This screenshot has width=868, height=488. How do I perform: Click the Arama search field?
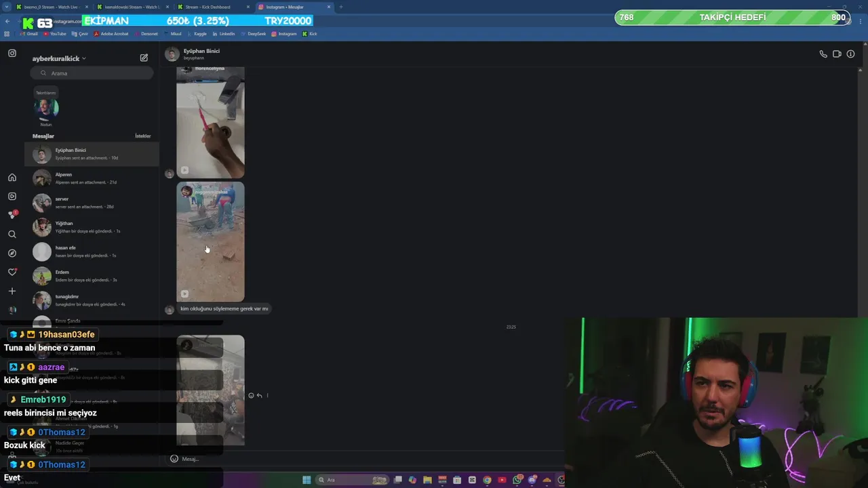[x=92, y=73]
